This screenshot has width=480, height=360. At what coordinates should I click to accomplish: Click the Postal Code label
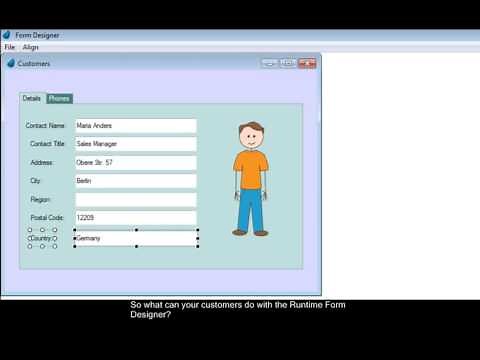[47, 218]
